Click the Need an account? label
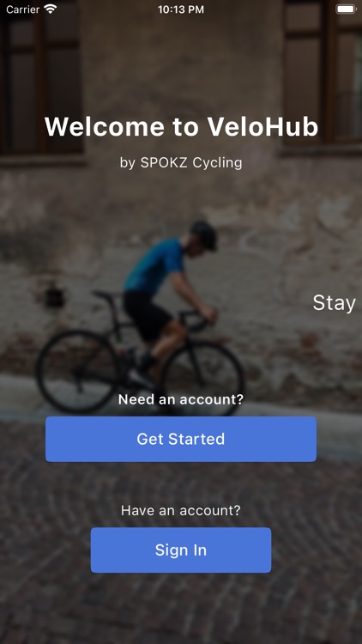Viewport: 362px width, 644px height. pos(181,399)
